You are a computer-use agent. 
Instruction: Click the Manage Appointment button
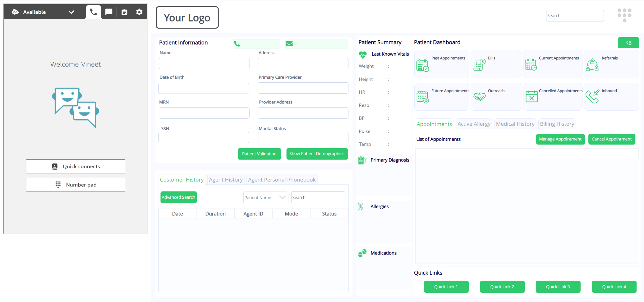coord(560,139)
